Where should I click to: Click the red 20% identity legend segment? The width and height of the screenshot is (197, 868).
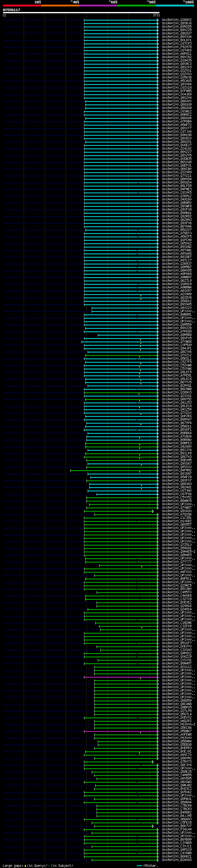tap(22, 6)
